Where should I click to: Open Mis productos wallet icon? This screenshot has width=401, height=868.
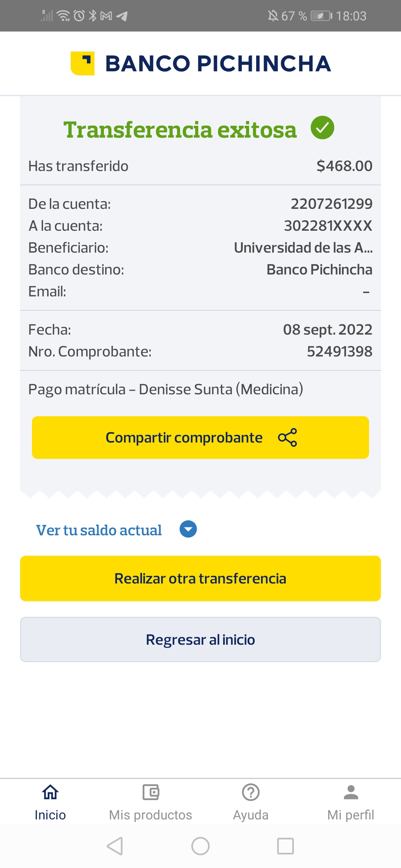pyautogui.click(x=150, y=792)
